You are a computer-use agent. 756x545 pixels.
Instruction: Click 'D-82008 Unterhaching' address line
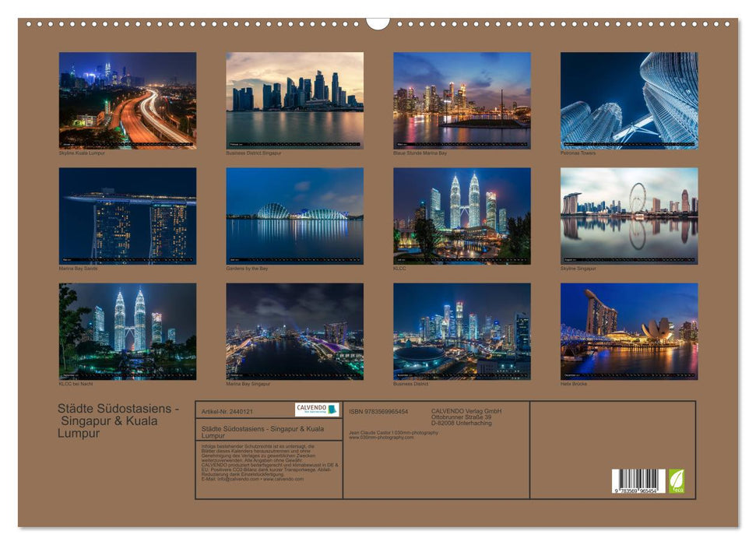pos(462,423)
